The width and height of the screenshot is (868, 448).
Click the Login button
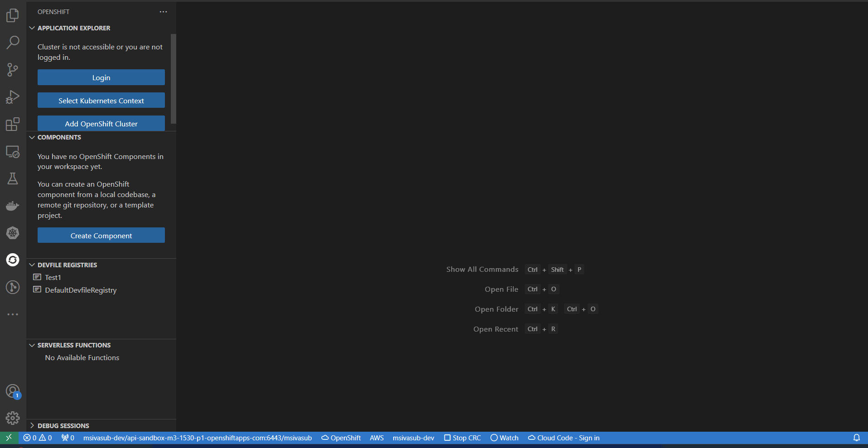pyautogui.click(x=101, y=77)
